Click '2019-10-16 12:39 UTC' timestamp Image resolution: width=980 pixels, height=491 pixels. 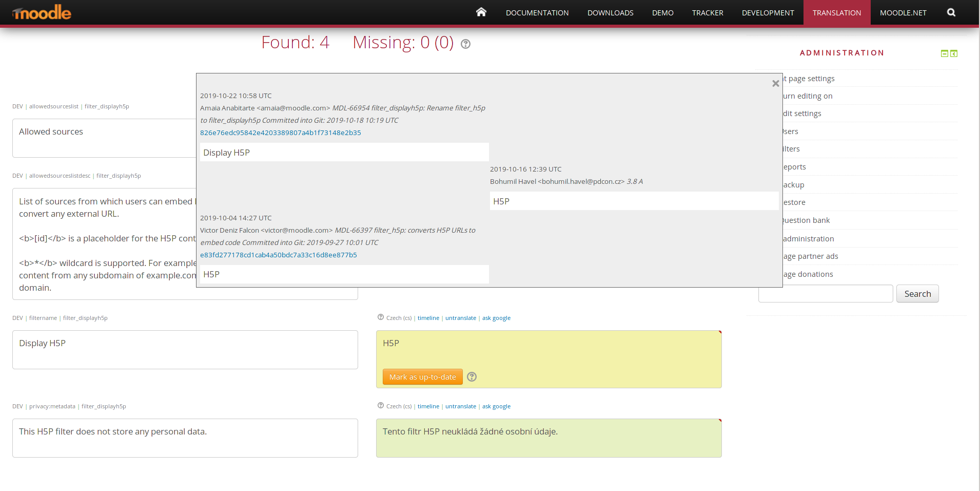(526, 169)
